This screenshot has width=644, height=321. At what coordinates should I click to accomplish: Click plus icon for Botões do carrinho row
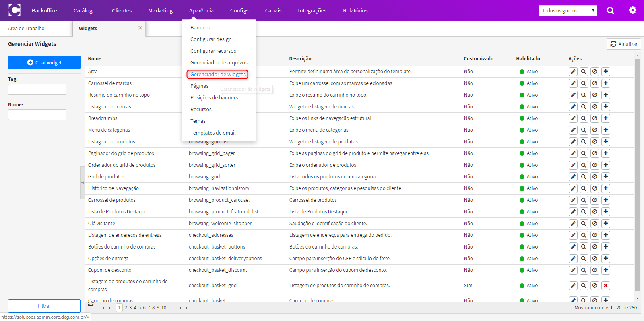605,247
